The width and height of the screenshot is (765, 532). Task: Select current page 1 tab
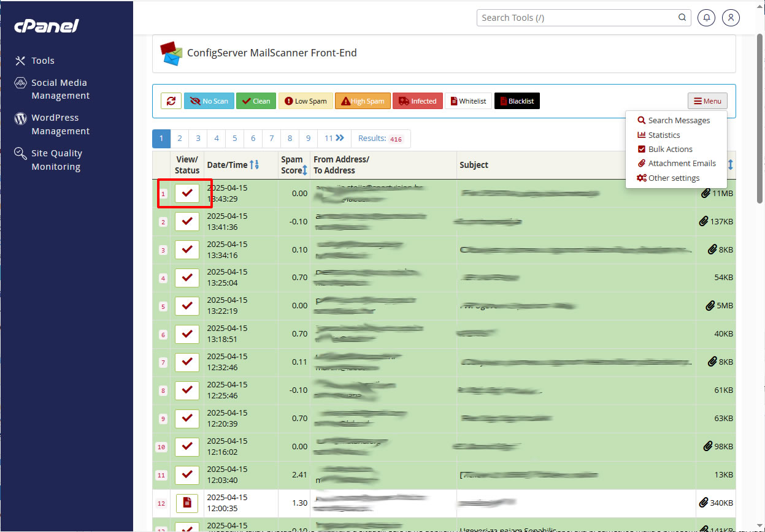(161, 139)
